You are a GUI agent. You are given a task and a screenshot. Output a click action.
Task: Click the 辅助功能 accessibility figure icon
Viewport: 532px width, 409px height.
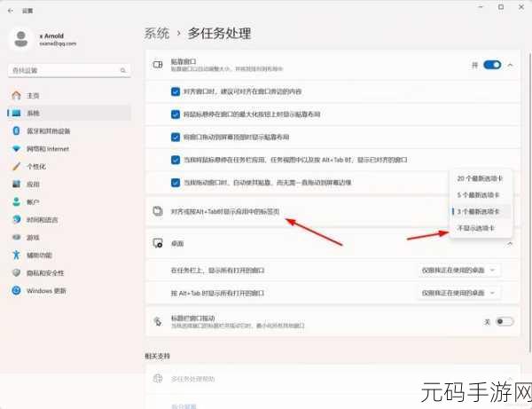pyautogui.click(x=16, y=255)
